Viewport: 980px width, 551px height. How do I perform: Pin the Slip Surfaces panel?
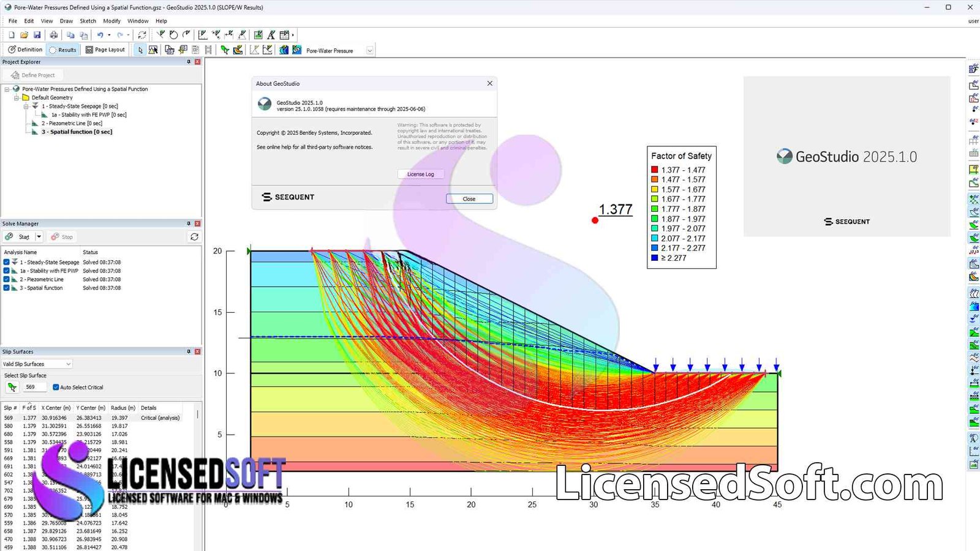tap(189, 351)
